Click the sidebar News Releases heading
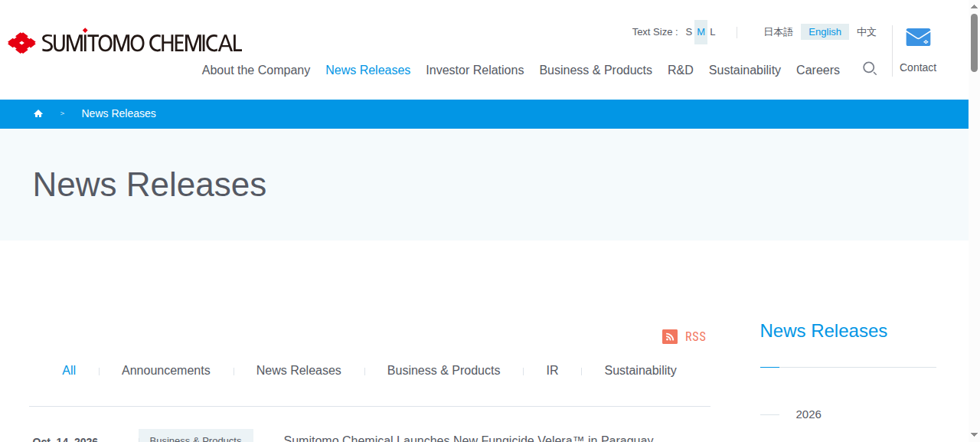The image size is (980, 442). pos(824,331)
